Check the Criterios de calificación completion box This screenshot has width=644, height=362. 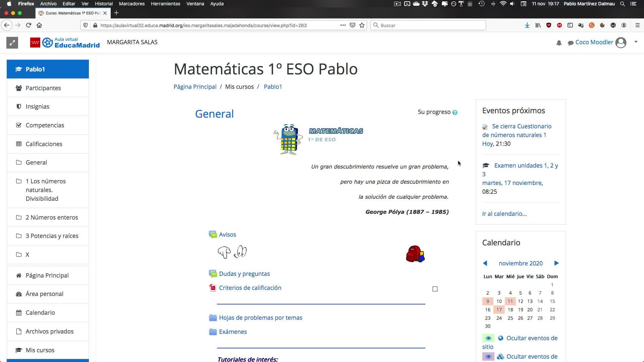click(435, 289)
